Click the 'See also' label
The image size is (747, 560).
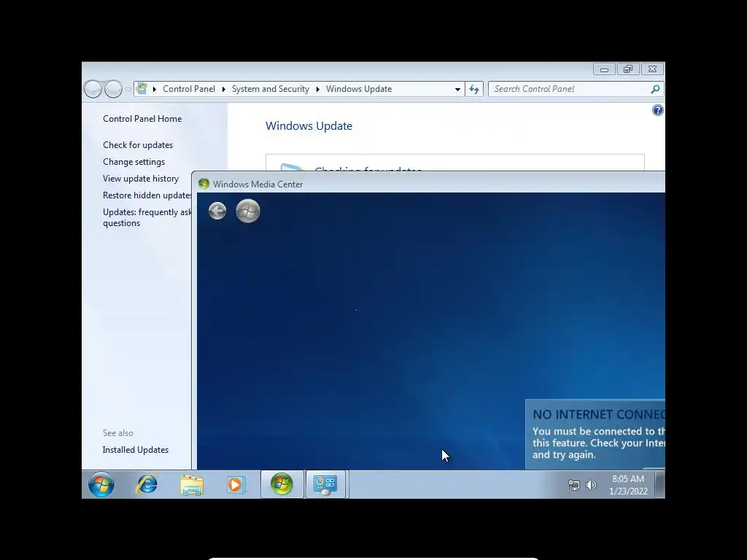[117, 433]
